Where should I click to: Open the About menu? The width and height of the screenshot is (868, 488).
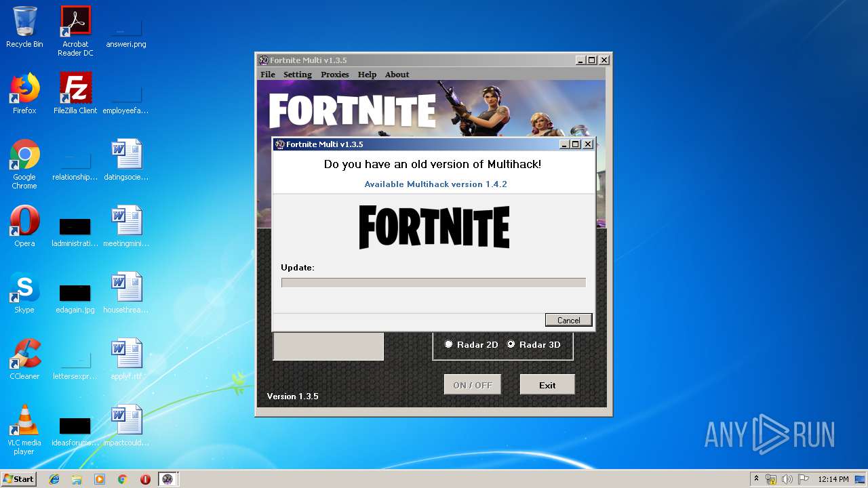click(x=397, y=75)
